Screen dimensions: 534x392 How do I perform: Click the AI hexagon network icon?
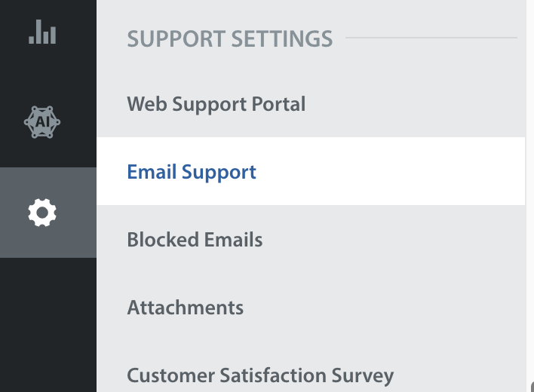(42, 122)
